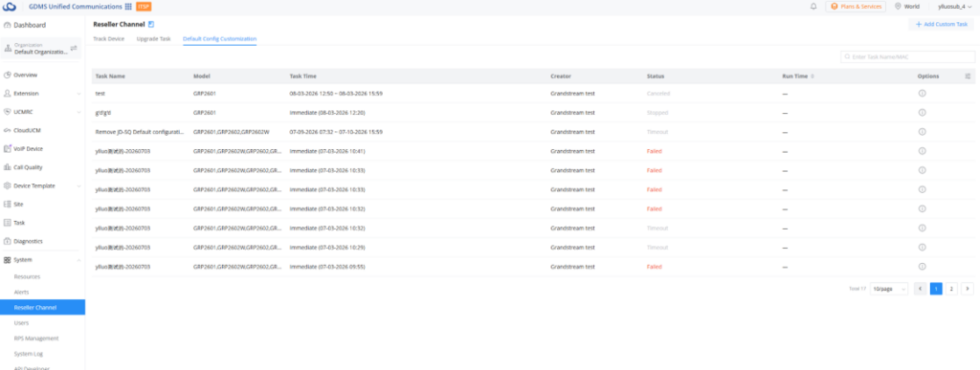Switch to the Upgrade Task tab
The width and height of the screenshot is (980, 370).
click(x=153, y=38)
